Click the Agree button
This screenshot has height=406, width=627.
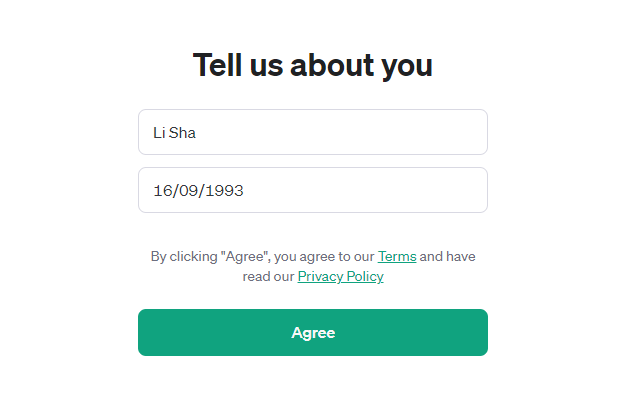coord(313,332)
